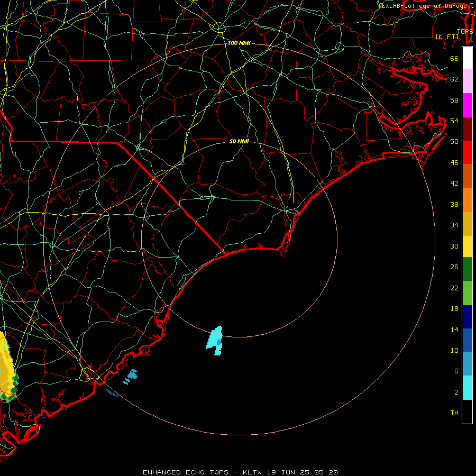Click the '100 NMI' range ring label

pyautogui.click(x=239, y=43)
